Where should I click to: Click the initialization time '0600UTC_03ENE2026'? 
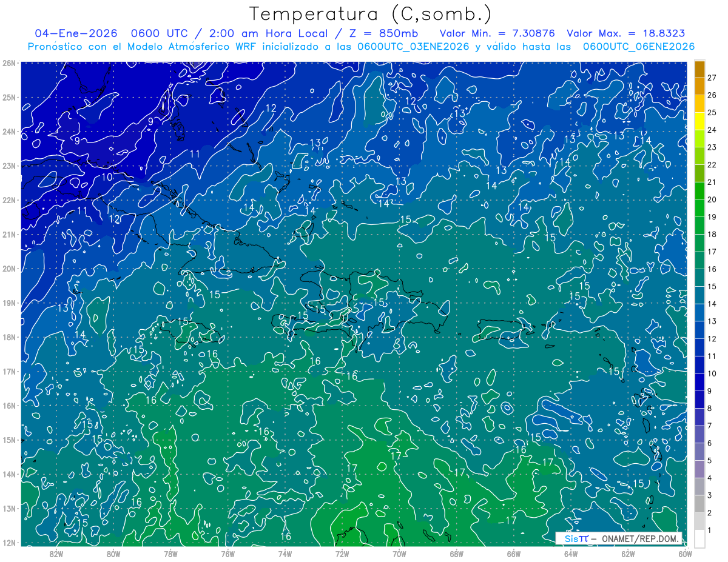pos(413,47)
